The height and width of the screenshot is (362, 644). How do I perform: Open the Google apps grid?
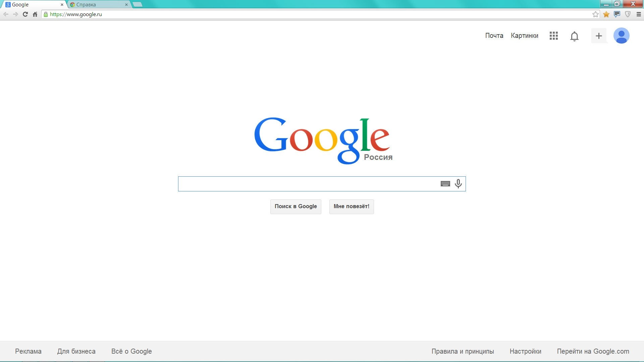[554, 36]
